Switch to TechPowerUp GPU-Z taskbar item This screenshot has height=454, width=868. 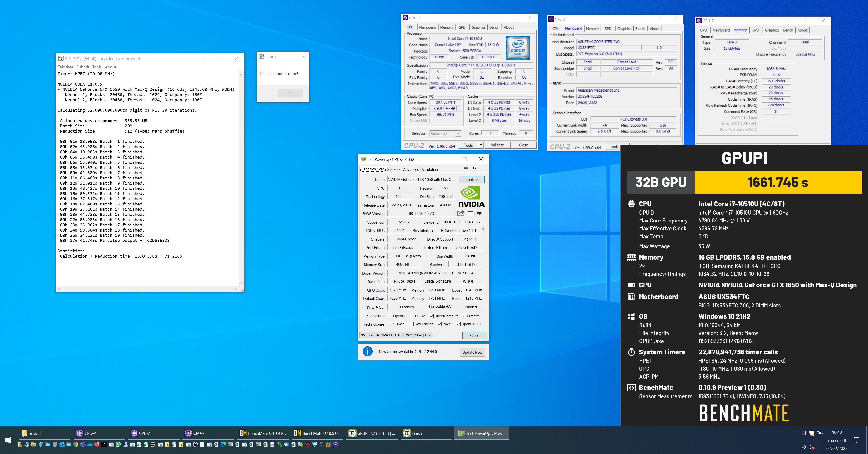pos(481,433)
